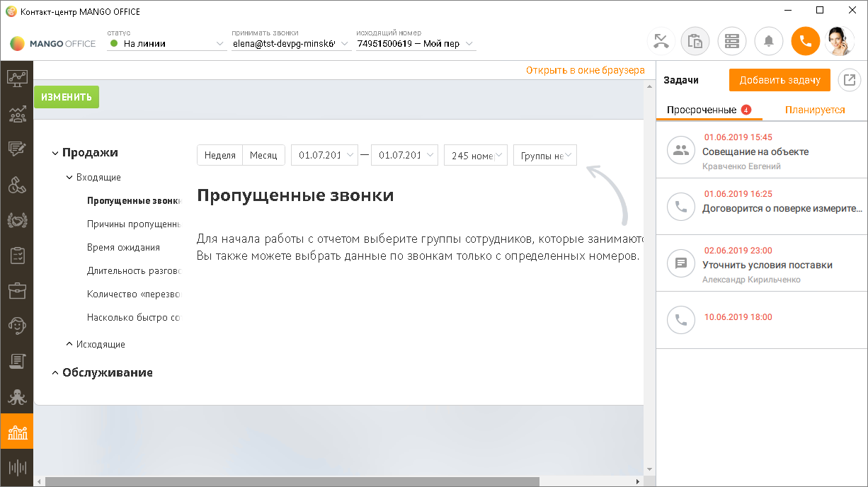Image resolution: width=868 pixels, height=487 pixels.
Task: Open the end date dropdown after the dash
Action: (x=404, y=155)
